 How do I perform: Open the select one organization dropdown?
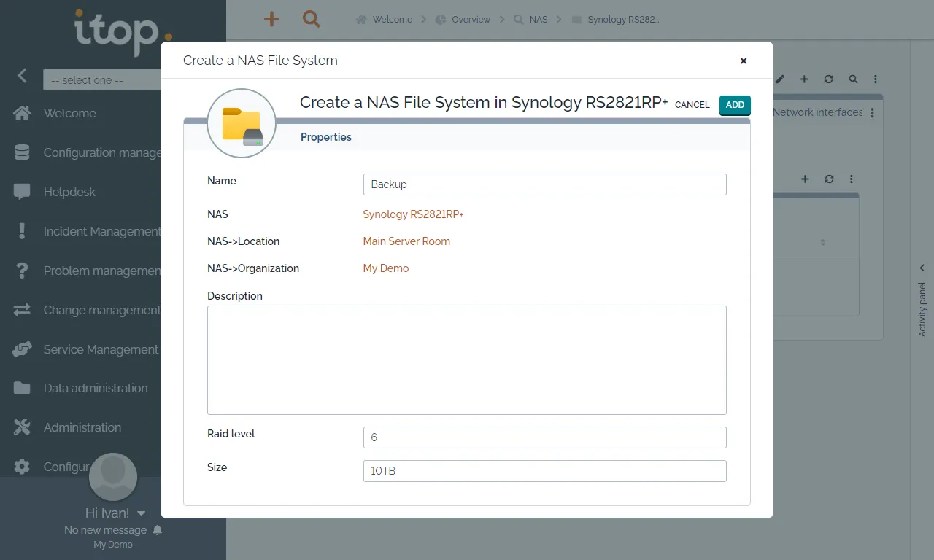102,80
